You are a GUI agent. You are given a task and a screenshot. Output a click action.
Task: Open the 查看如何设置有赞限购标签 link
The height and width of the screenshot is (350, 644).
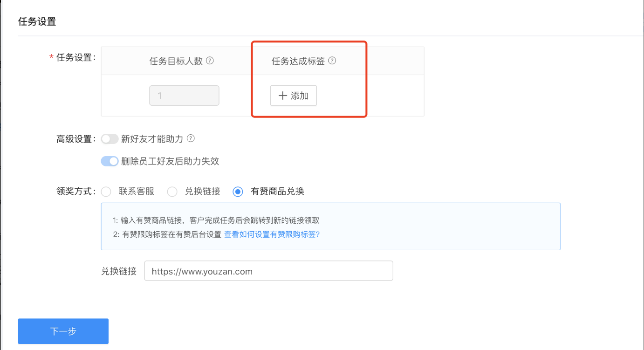coord(272,234)
